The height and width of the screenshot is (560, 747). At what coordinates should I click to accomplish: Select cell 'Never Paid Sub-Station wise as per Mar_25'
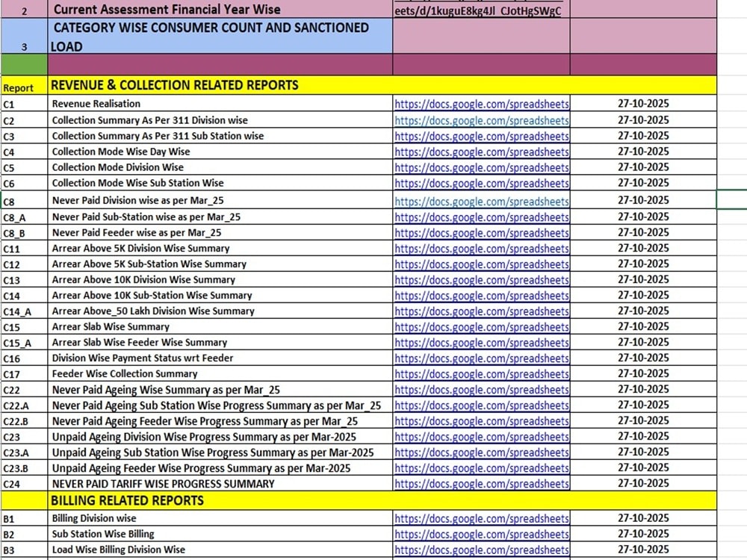220,217
